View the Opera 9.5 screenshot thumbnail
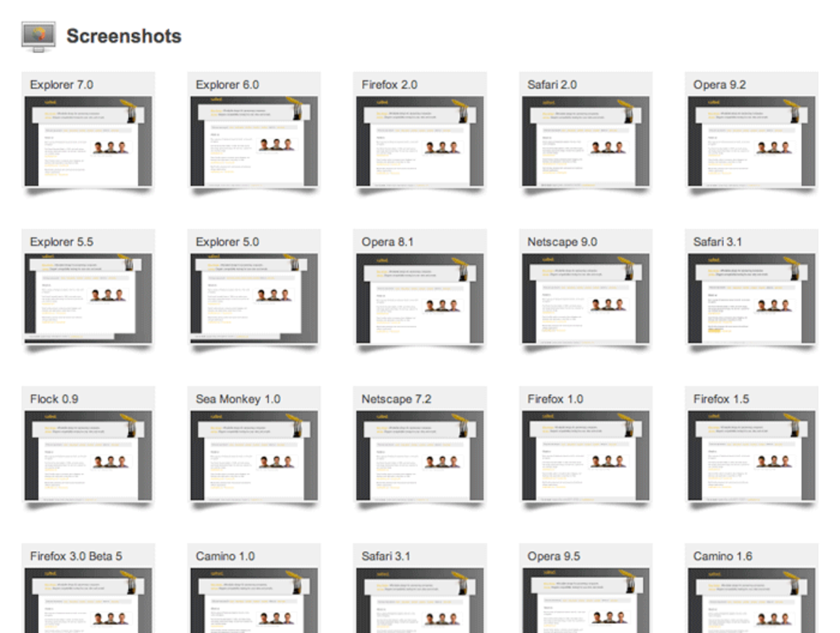Viewport: 840px width, 633px height. [x=586, y=601]
